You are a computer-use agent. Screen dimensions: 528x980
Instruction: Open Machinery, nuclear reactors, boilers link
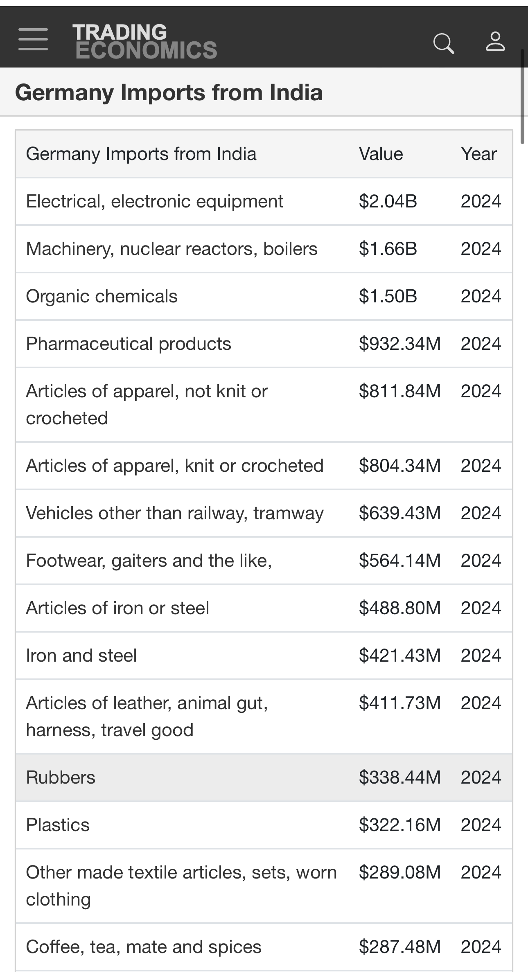pos(171,249)
